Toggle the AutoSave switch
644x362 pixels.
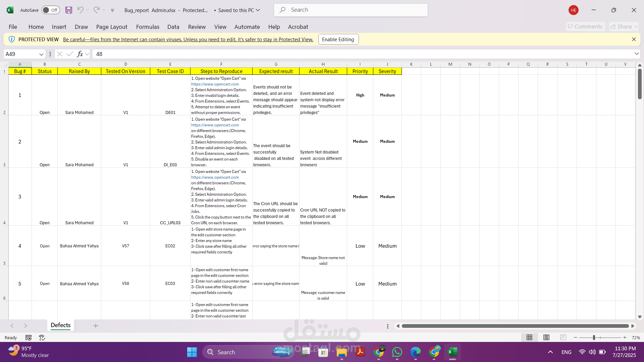pos(51,10)
